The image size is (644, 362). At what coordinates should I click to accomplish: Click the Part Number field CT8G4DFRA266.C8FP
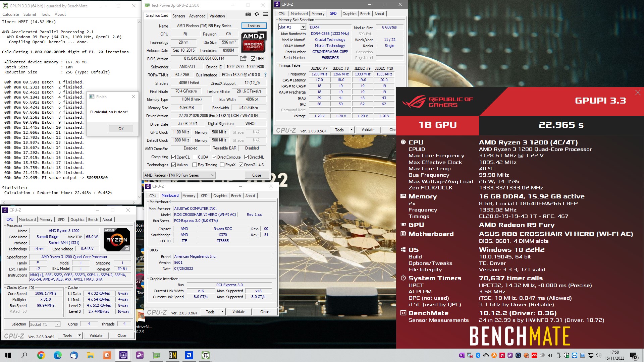coord(330,52)
